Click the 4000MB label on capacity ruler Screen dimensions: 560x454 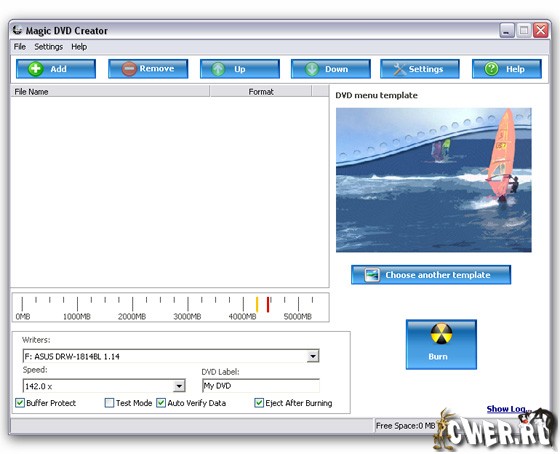(x=242, y=316)
